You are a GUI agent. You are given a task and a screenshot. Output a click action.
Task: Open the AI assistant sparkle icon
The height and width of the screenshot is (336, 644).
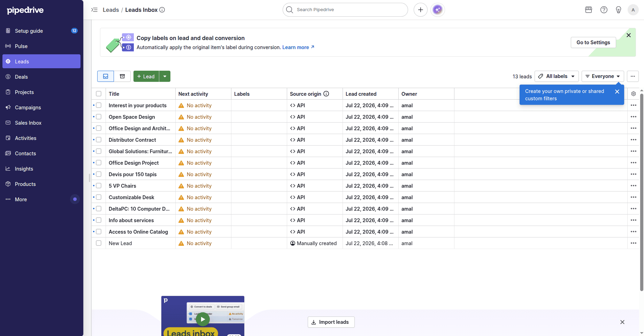[x=438, y=10]
